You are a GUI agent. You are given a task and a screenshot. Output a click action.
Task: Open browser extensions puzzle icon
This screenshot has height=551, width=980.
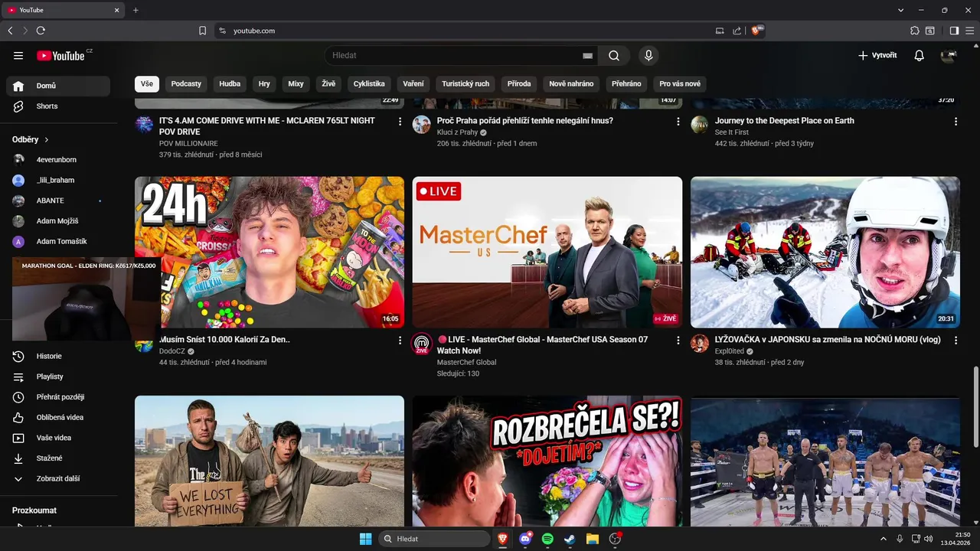[x=915, y=31]
